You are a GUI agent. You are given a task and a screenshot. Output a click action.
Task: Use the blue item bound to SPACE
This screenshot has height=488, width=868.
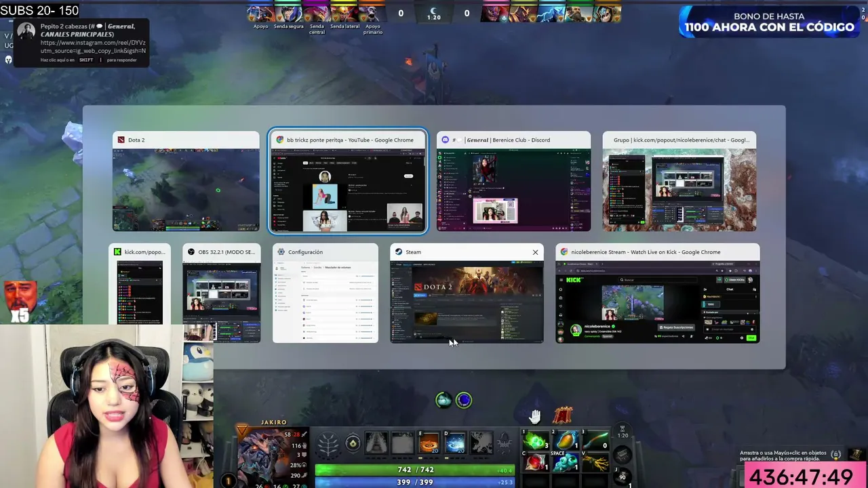[x=566, y=462]
